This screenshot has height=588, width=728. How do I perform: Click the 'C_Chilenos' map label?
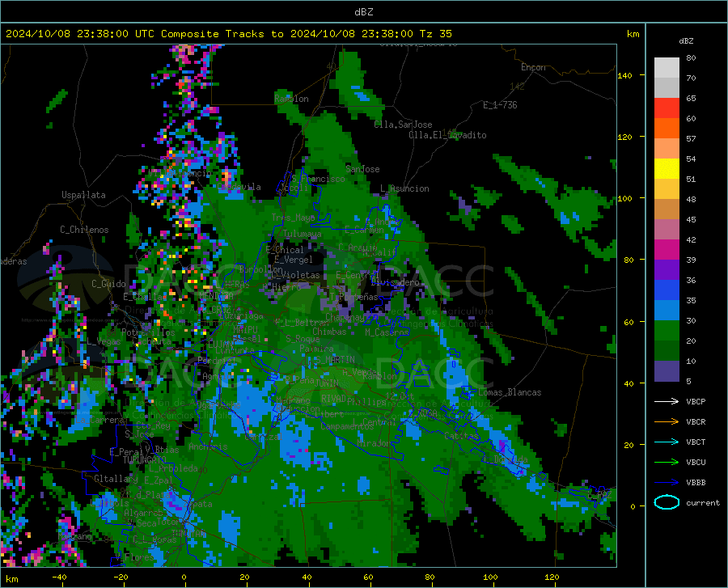point(84,230)
